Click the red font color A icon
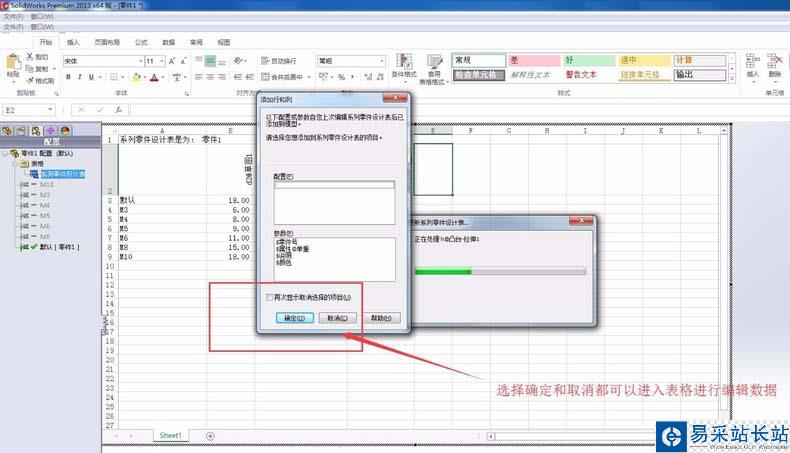 [154, 77]
